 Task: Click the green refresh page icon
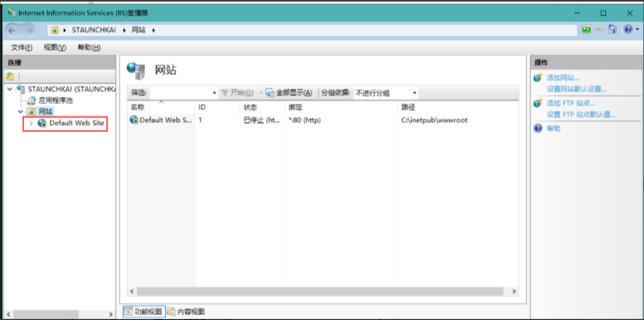coord(586,30)
